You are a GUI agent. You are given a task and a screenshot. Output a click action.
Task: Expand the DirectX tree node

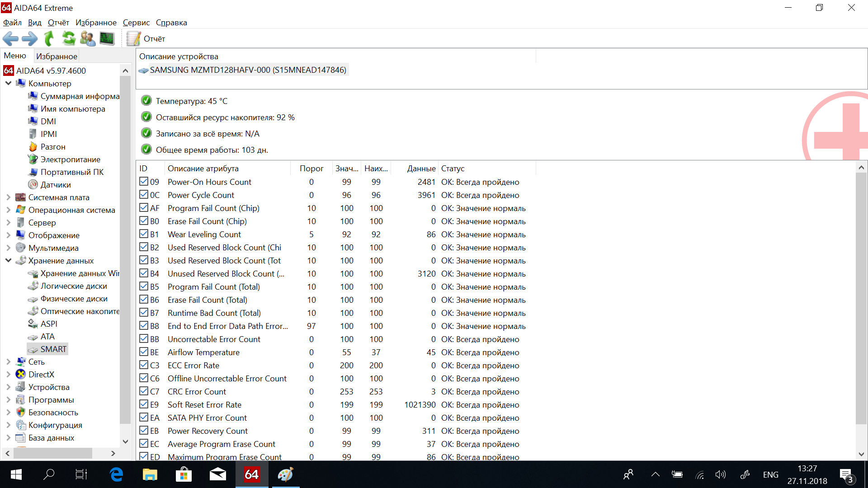(x=9, y=375)
